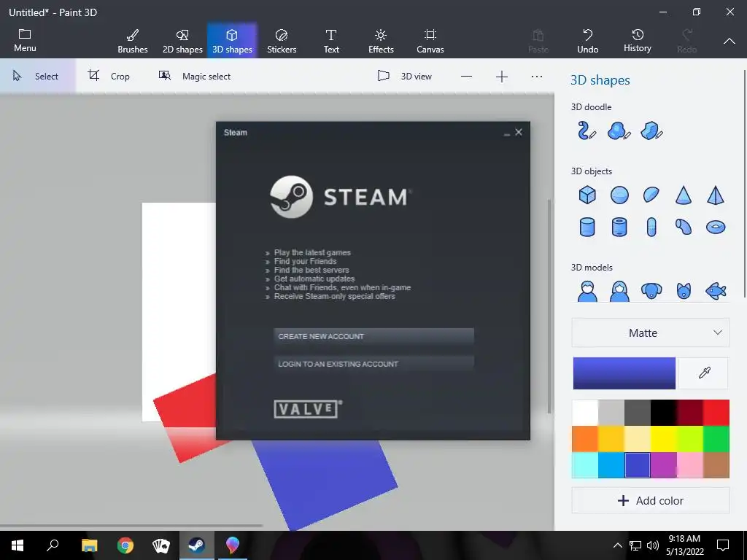This screenshot has height=560, width=747.
Task: Click the Undo button
Action: (587, 41)
